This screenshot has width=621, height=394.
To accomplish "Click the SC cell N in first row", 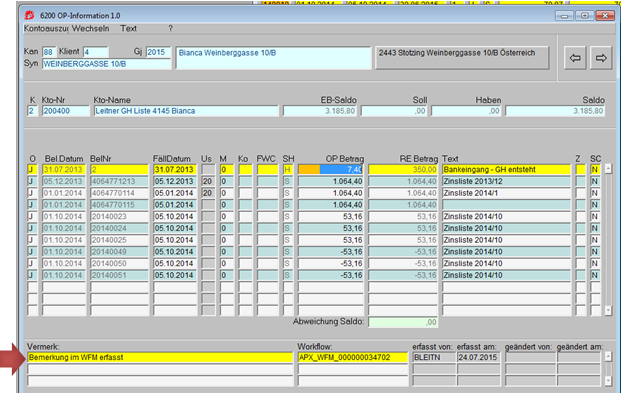I will click(595, 169).
